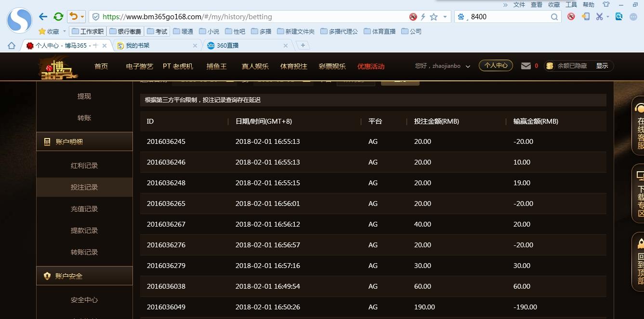Click the scissors screenshot tool icon
This screenshot has width=644, height=319.
(x=600, y=16)
